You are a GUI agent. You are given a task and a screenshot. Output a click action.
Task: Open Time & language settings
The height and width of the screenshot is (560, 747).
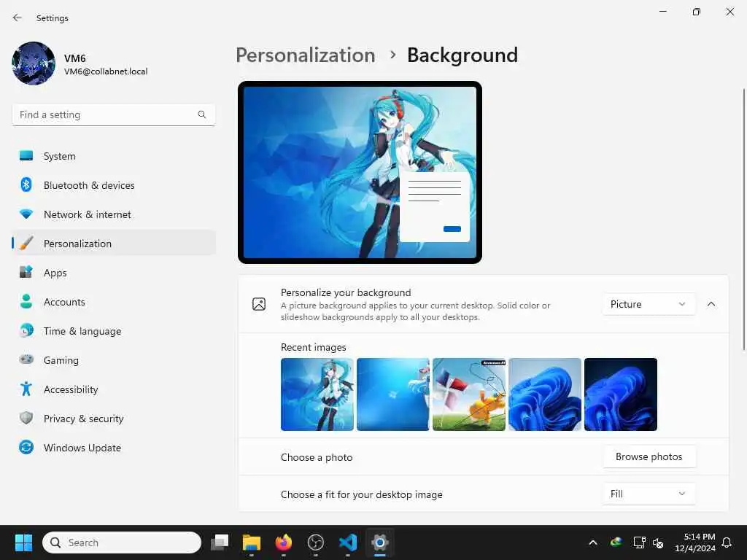point(113,330)
